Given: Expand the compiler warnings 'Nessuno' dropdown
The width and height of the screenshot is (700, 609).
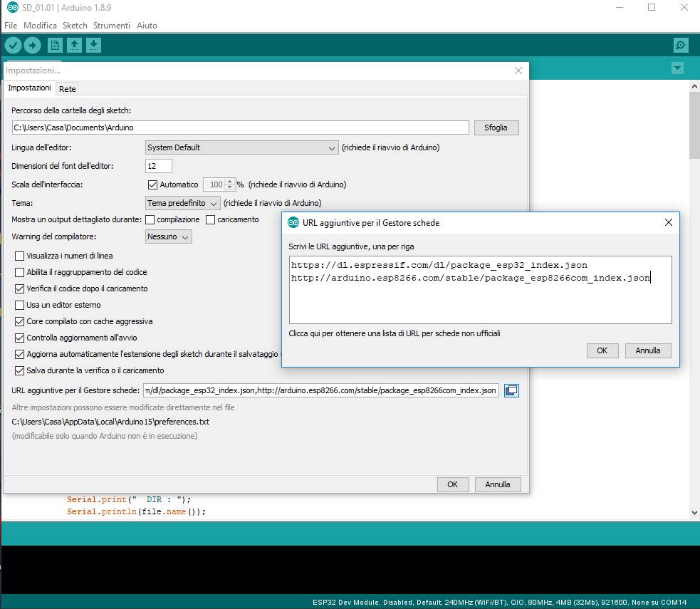Looking at the screenshot, I should (x=168, y=236).
